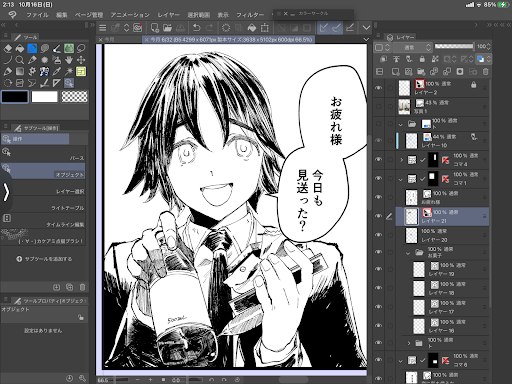The height and width of the screenshot is (384, 512).
Task: Click the Open file folder icon
Action: coord(167,28)
